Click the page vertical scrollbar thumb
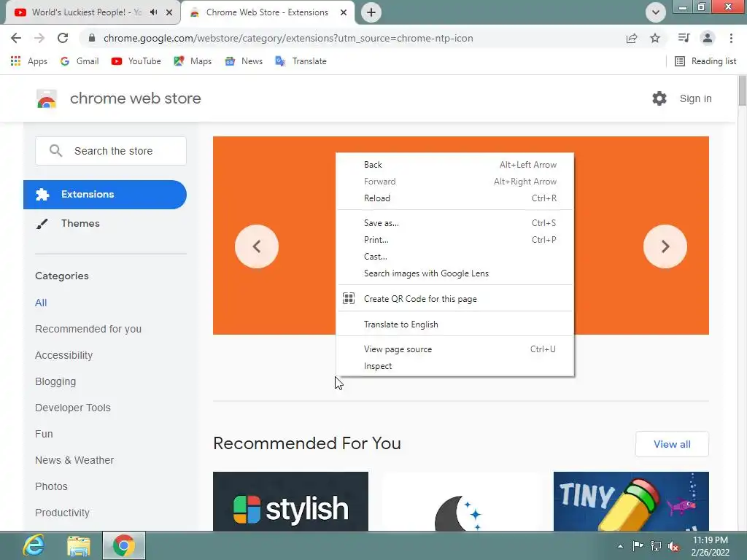This screenshot has width=747, height=560. point(742,90)
